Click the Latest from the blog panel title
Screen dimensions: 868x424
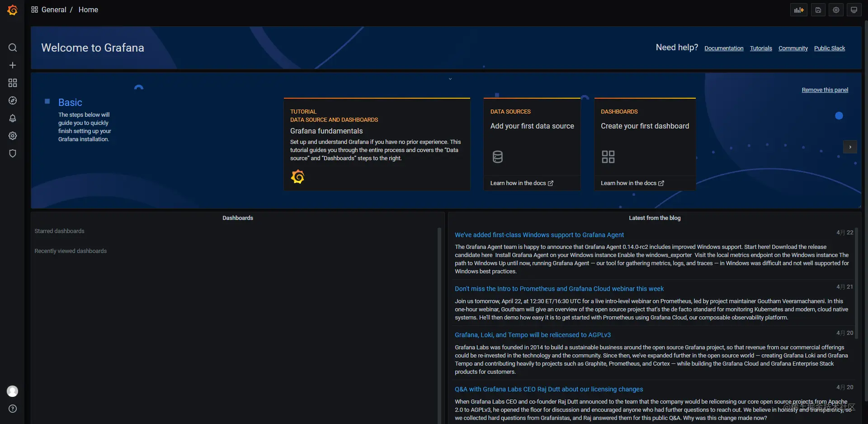pyautogui.click(x=655, y=218)
